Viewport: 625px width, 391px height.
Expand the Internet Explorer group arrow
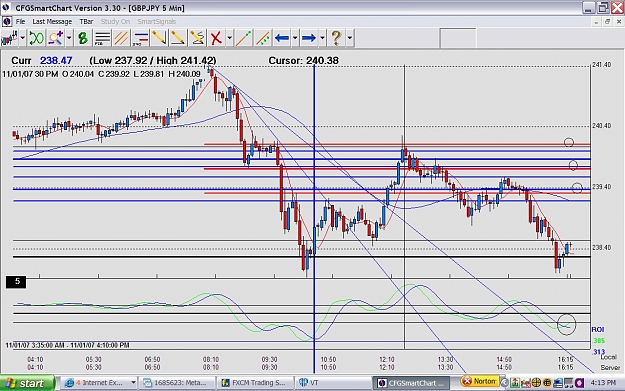pos(133,383)
